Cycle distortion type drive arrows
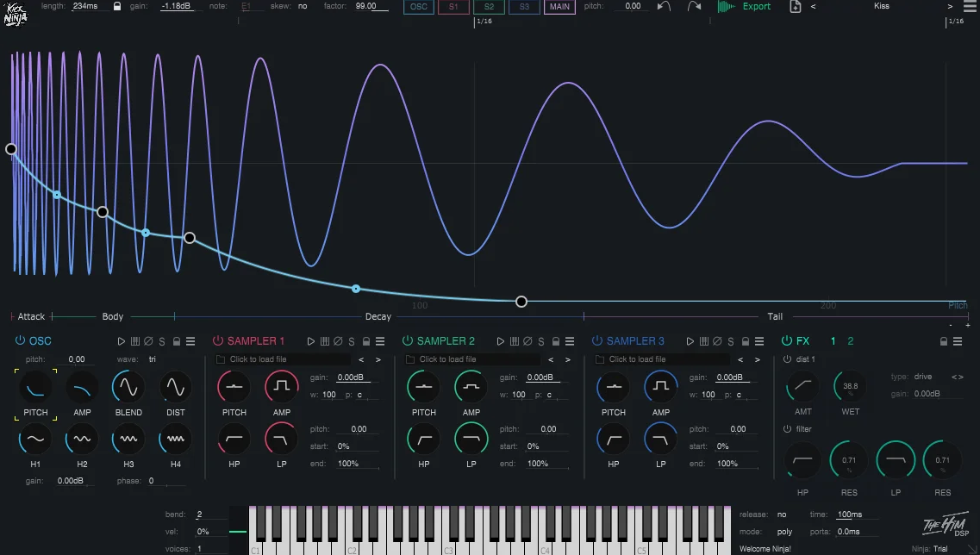980x555 pixels. (x=957, y=377)
